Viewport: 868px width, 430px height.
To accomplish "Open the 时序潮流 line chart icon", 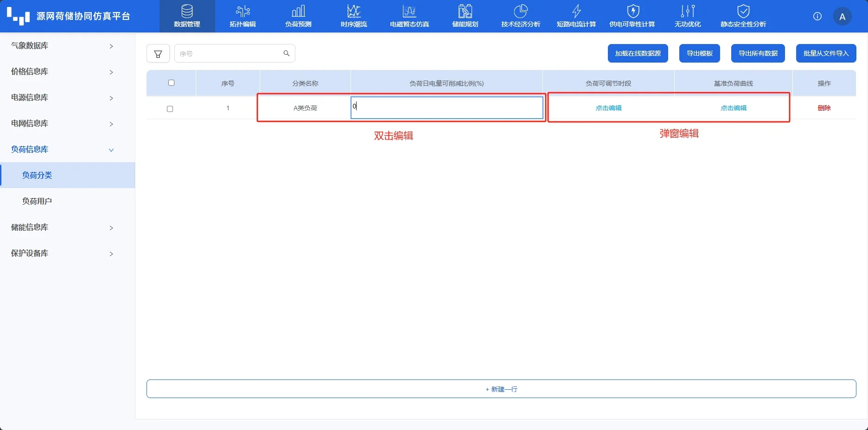I will [x=354, y=11].
